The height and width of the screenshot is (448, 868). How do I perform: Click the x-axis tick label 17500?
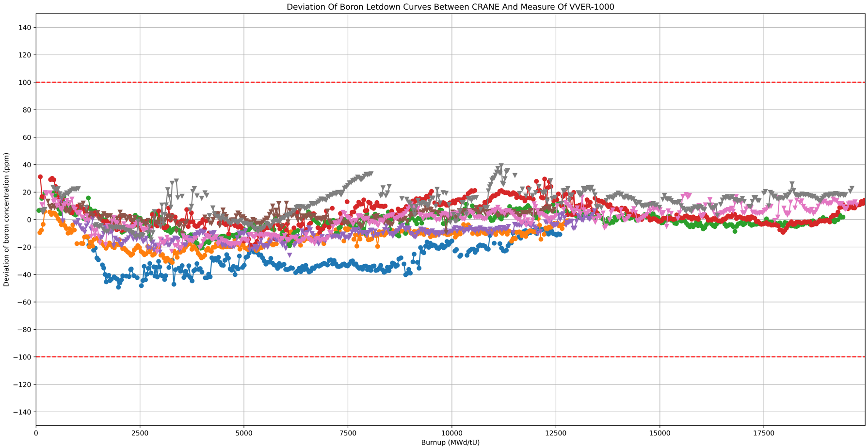(764, 433)
